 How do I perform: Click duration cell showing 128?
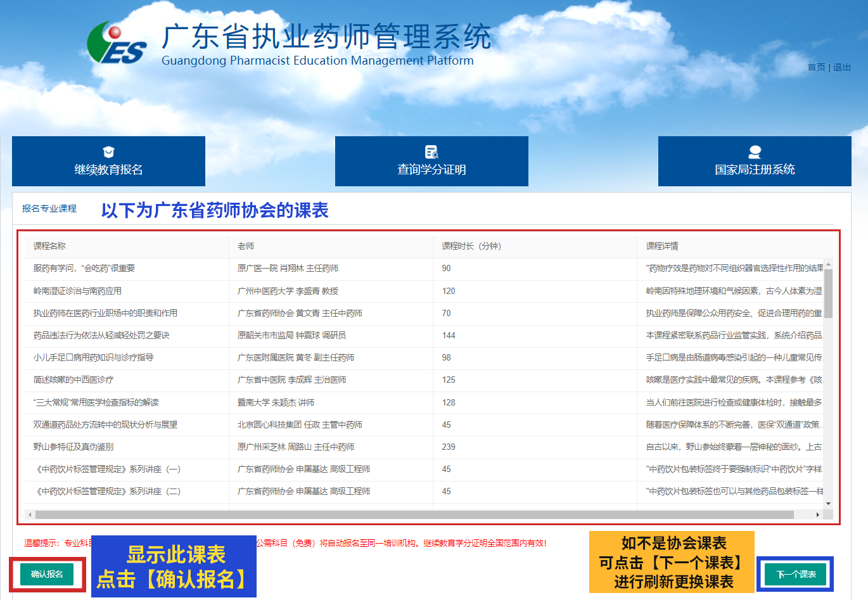[449, 402]
